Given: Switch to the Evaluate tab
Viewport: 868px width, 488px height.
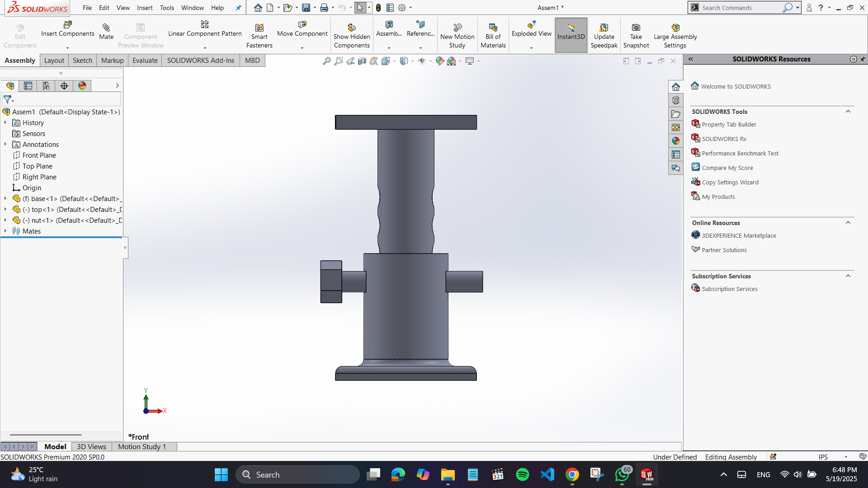Looking at the screenshot, I should coord(145,61).
